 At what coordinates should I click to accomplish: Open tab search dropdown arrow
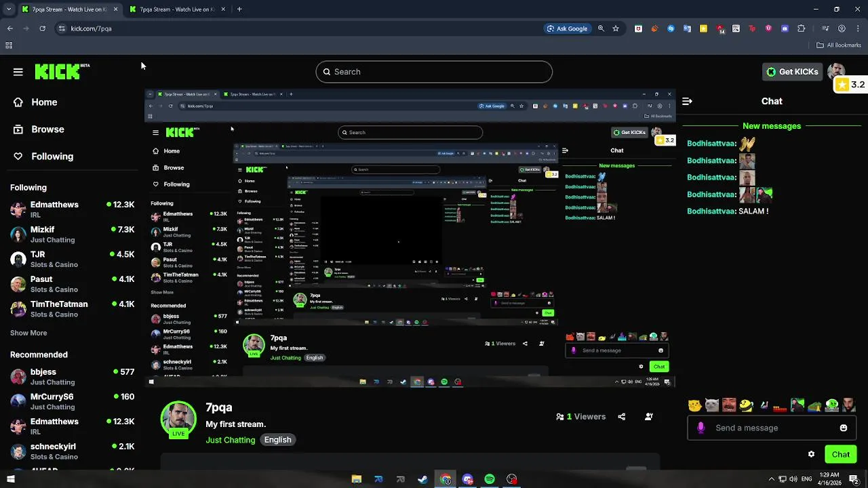click(x=7, y=9)
